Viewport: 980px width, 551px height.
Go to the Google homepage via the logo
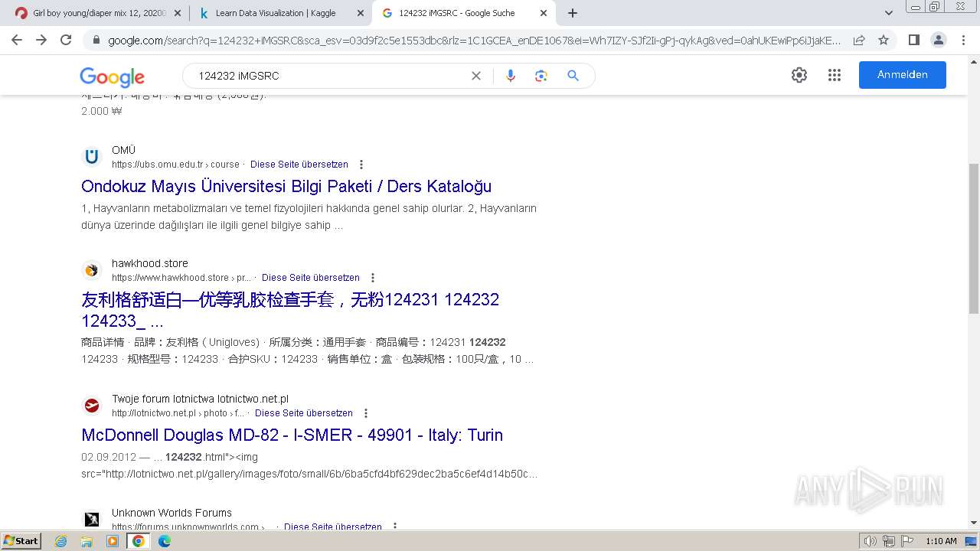113,77
